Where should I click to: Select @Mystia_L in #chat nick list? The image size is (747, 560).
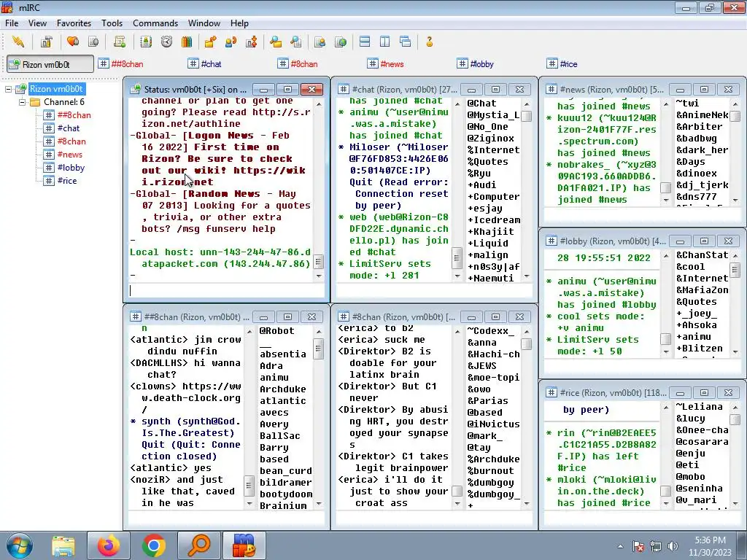pos(493,114)
